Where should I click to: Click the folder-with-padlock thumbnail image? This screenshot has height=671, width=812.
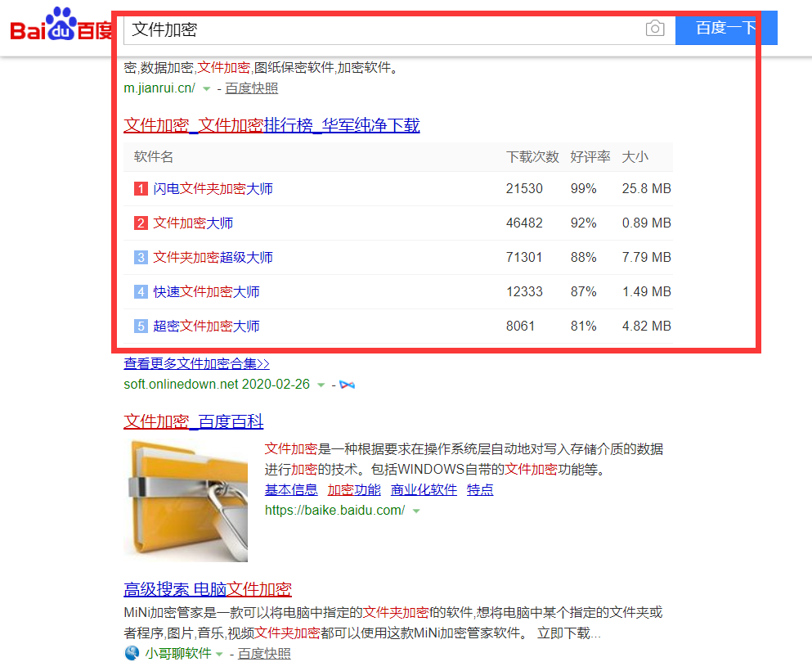pyautogui.click(x=186, y=501)
